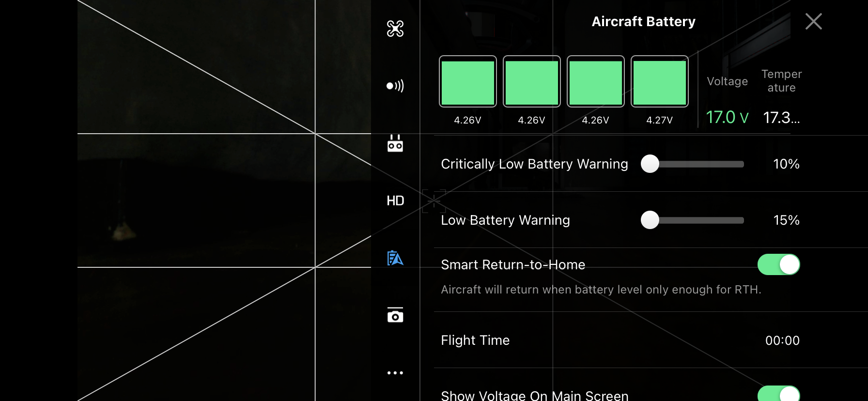Tap the 15% low battery value
Image resolution: width=868 pixels, height=401 pixels.
point(786,220)
